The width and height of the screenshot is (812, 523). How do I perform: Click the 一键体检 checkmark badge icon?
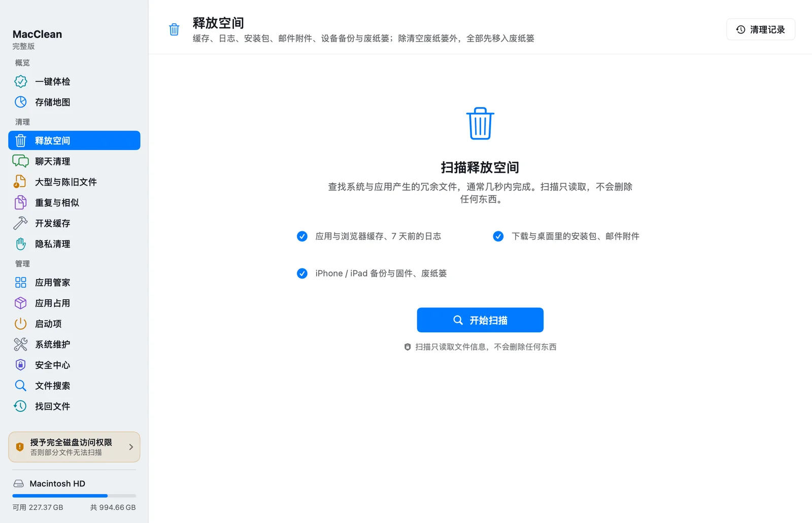pyautogui.click(x=20, y=81)
